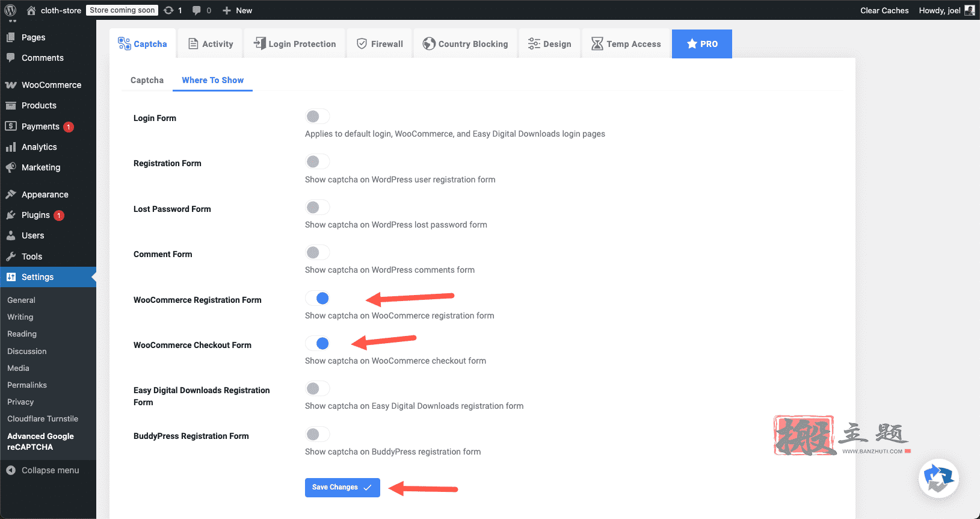Click the WordPress logo icon
The width and height of the screenshot is (980, 519).
[x=10, y=10]
